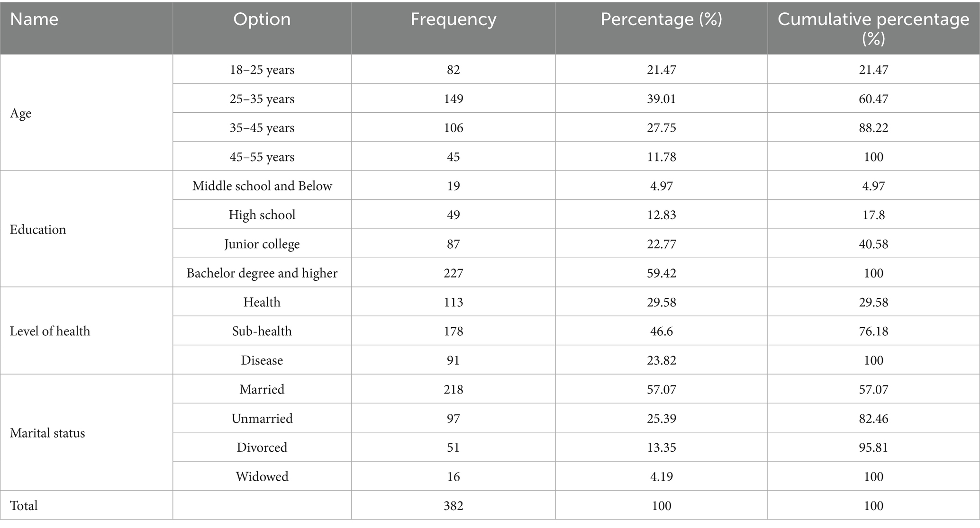This screenshot has height=528, width=980.
Task: Click the Age row label
Action: pyautogui.click(x=21, y=113)
